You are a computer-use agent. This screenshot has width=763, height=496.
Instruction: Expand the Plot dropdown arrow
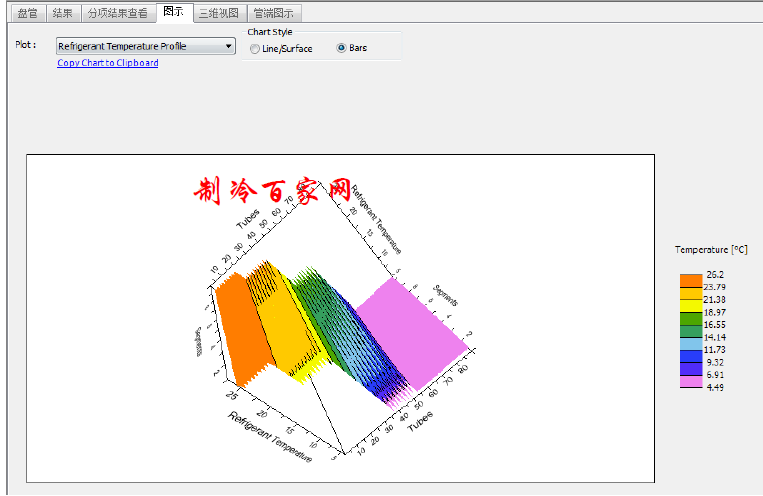(229, 46)
